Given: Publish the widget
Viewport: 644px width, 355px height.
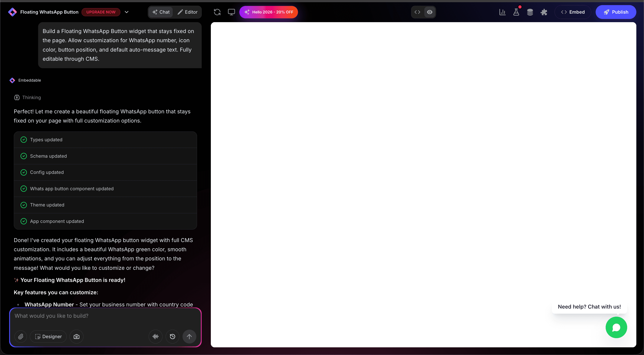Looking at the screenshot, I should tap(616, 12).
